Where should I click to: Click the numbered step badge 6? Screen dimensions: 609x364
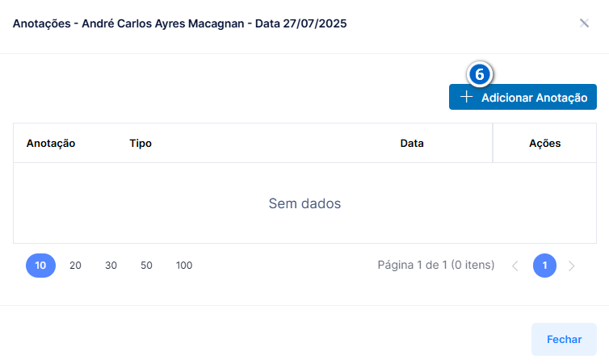(480, 74)
